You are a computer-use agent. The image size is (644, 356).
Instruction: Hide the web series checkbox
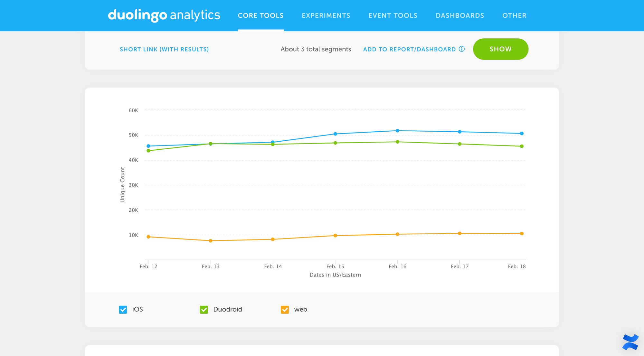click(x=285, y=310)
